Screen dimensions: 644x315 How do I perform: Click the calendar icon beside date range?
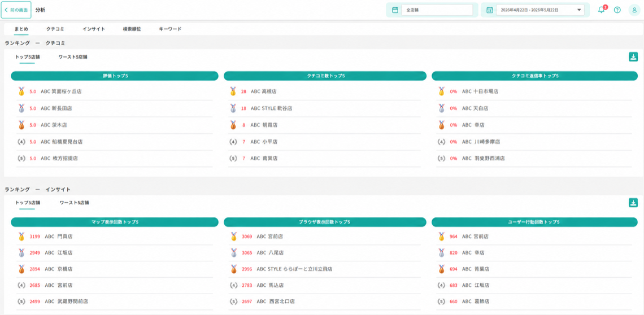490,10
